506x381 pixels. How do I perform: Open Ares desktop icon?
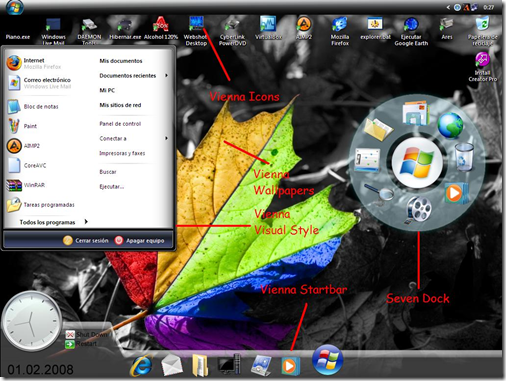[447, 29]
